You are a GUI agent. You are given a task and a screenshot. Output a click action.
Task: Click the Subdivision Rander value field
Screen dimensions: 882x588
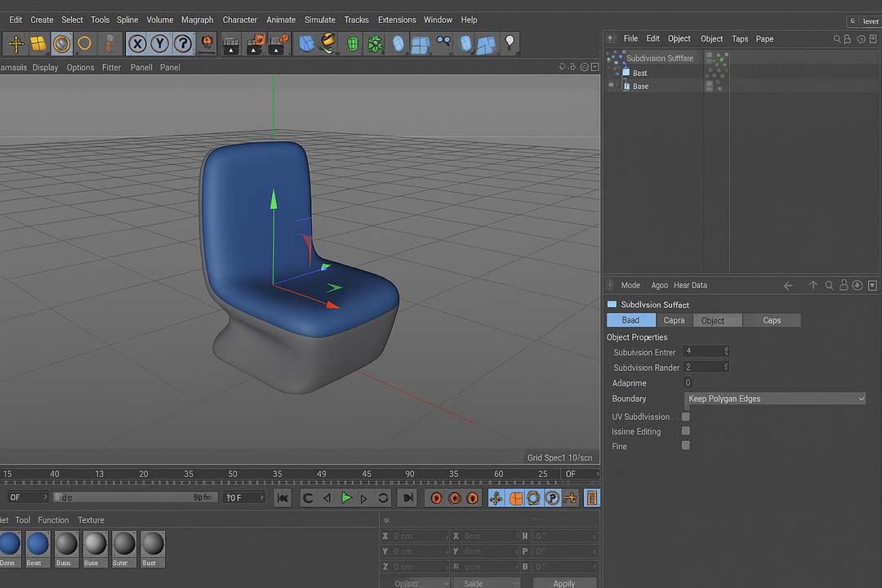706,367
